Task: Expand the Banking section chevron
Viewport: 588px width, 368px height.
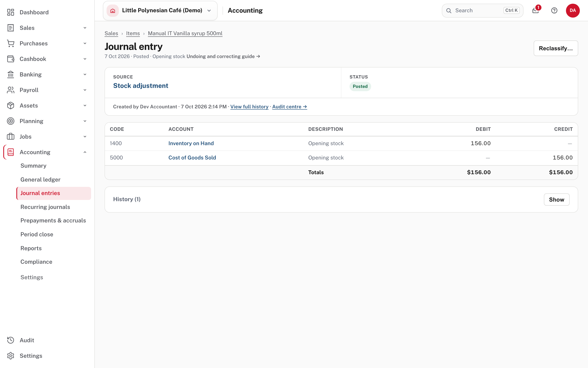Action: 85,74
